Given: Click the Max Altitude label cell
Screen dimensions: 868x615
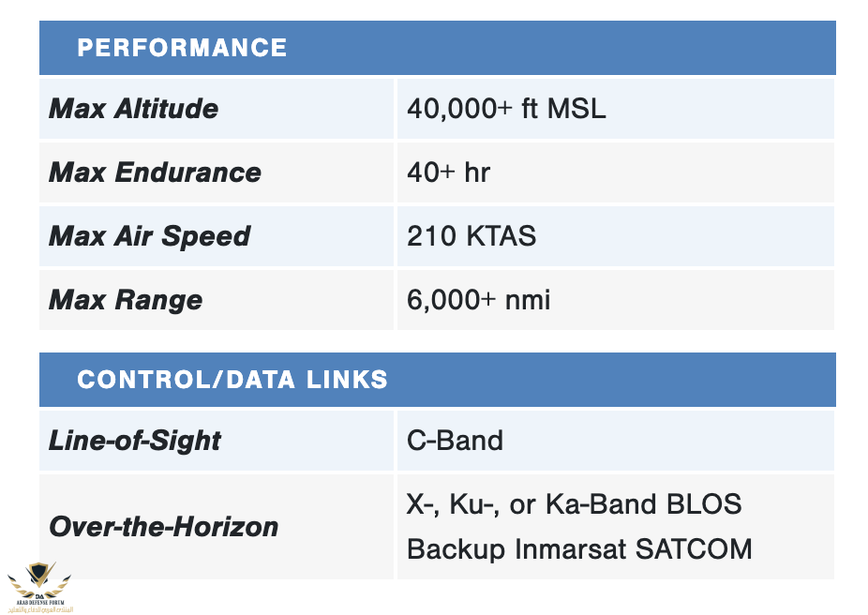Looking at the screenshot, I should (217, 109).
